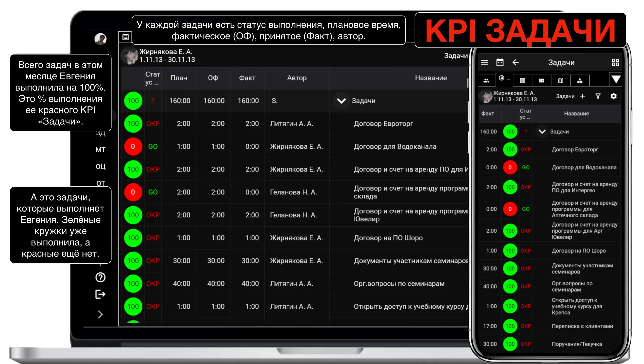The height and width of the screenshot is (364, 644).
Task: Expand the sidebar with the chevron arrow
Action: (100, 314)
